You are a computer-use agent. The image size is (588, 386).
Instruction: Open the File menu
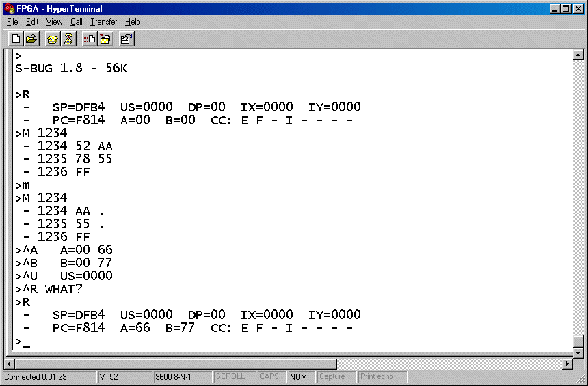pos(12,22)
